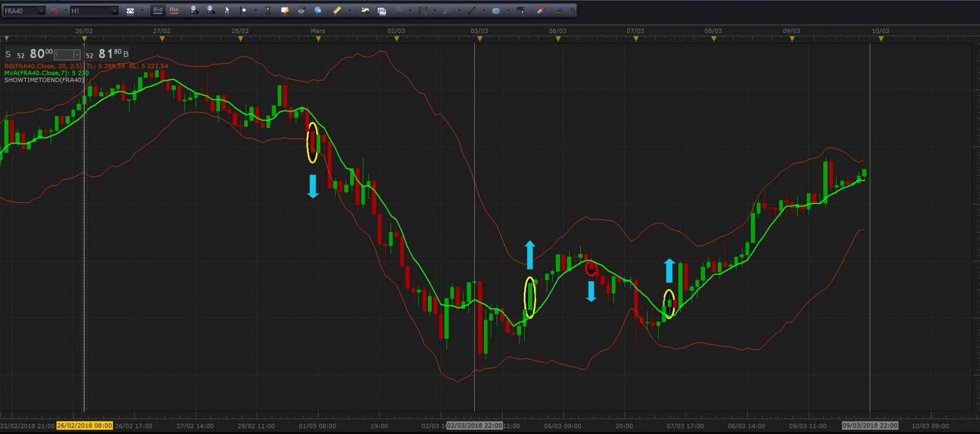The height and width of the screenshot is (434, 980).
Task: Select the chart type icon
Action: coord(130,10)
